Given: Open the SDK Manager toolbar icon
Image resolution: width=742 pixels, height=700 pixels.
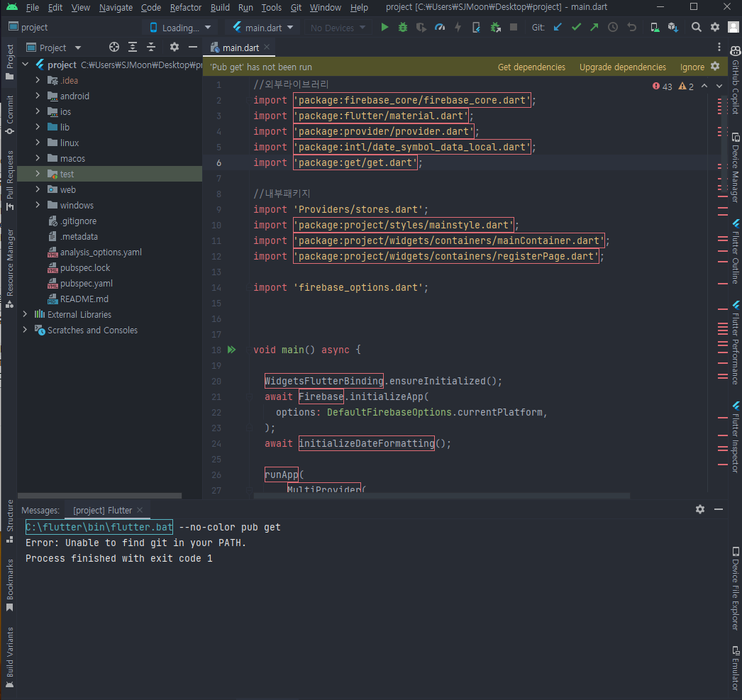Looking at the screenshot, I should 673,28.
